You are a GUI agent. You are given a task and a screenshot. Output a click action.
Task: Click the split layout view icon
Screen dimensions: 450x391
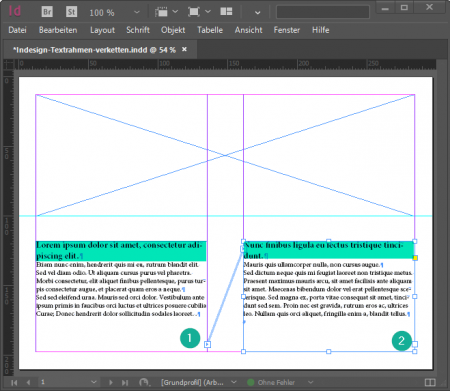[x=430, y=382]
